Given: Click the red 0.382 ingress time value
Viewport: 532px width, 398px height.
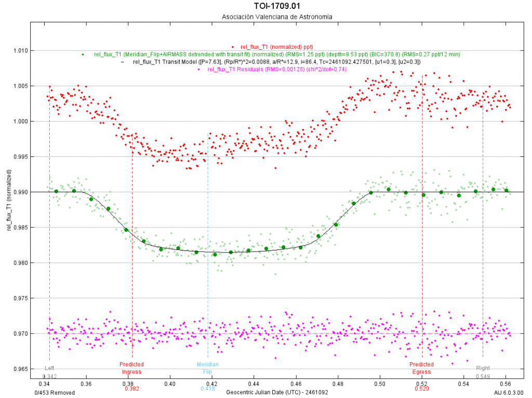Looking at the screenshot, I should click(132, 388).
